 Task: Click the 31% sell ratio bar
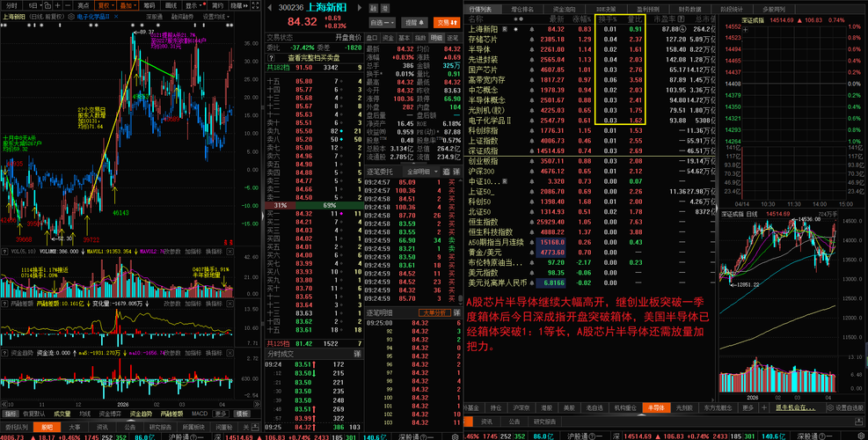coord(281,206)
